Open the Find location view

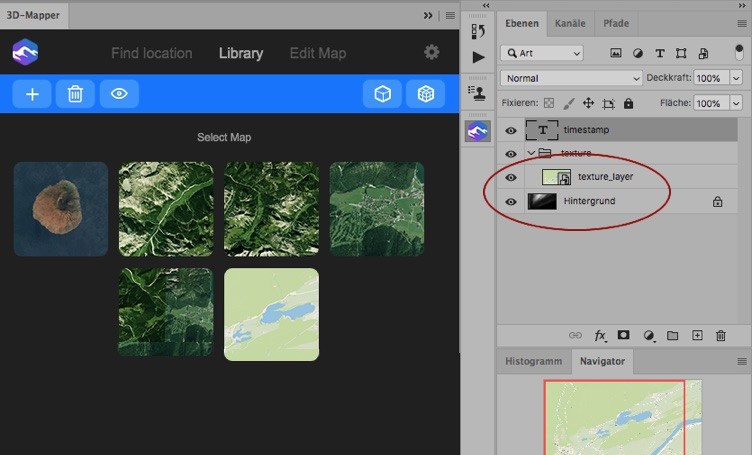pyautogui.click(x=151, y=53)
